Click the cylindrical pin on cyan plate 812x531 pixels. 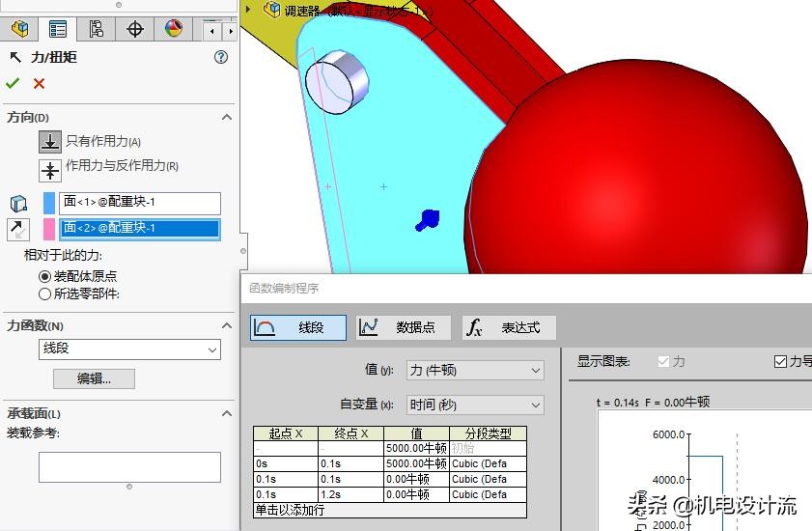[337, 81]
